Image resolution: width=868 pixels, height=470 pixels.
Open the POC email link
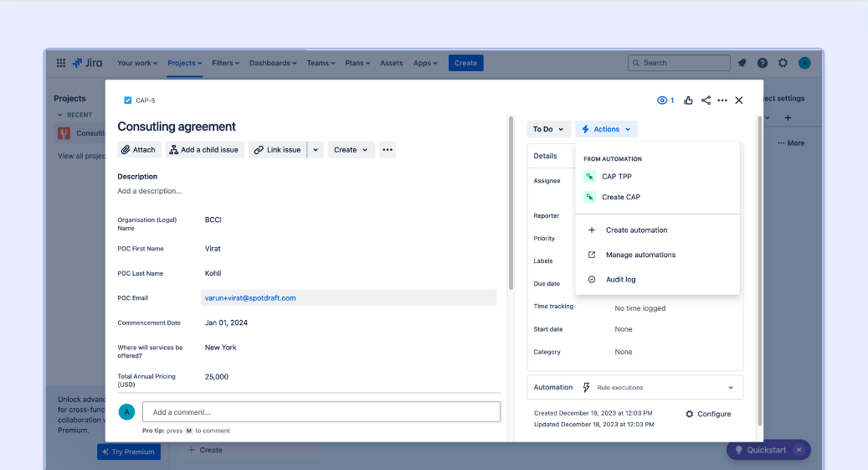250,298
